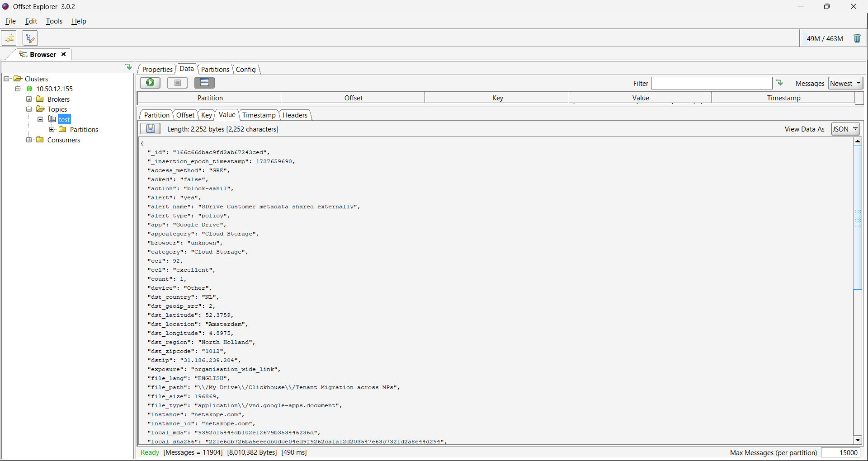Click the "alert_name" line in the JSON
Image resolution: width=868 pixels, height=461 pixels.
(x=254, y=207)
